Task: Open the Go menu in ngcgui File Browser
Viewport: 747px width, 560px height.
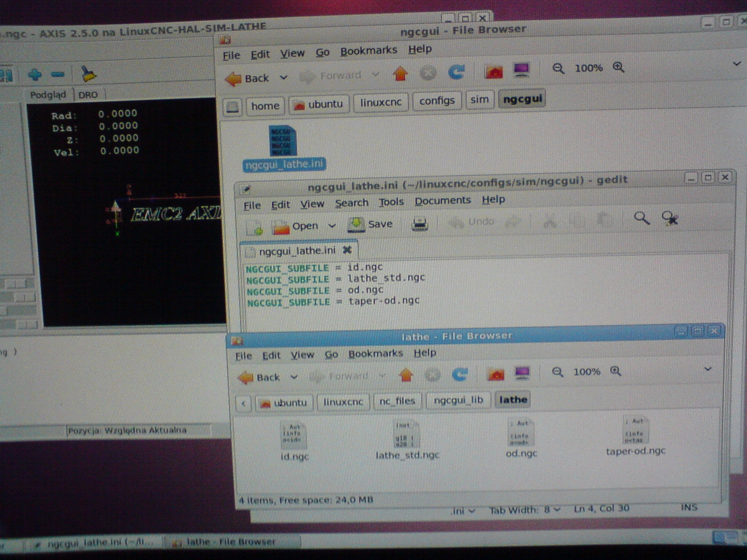Action: (323, 53)
